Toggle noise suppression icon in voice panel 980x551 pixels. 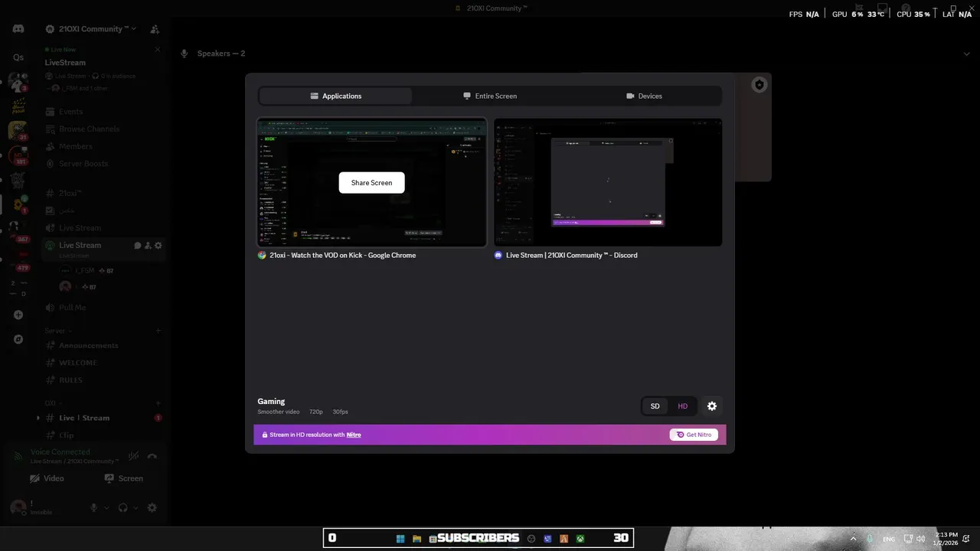(x=133, y=457)
